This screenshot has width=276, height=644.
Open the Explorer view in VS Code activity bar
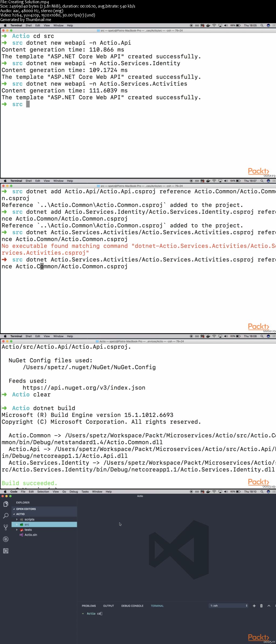[x=6, y=504]
